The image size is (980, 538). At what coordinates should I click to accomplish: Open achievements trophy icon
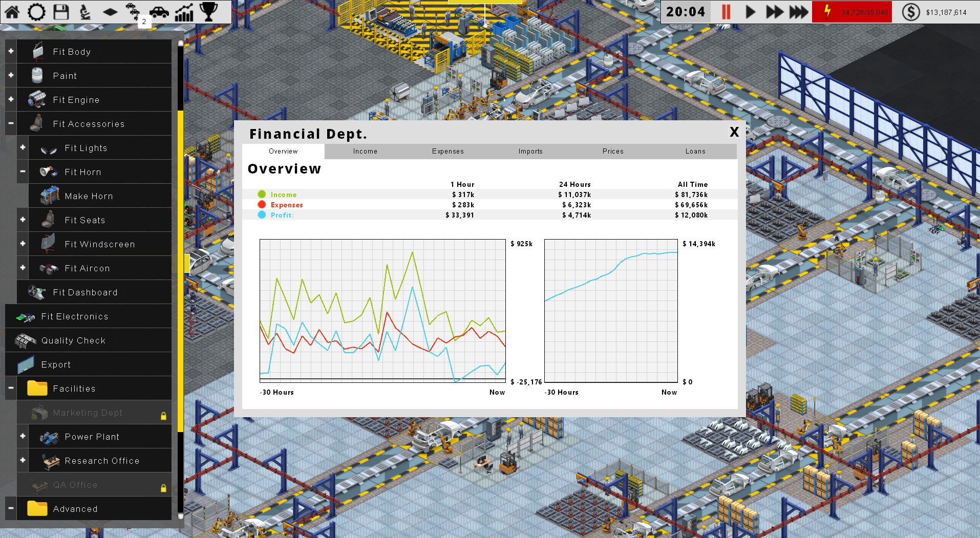(x=208, y=11)
